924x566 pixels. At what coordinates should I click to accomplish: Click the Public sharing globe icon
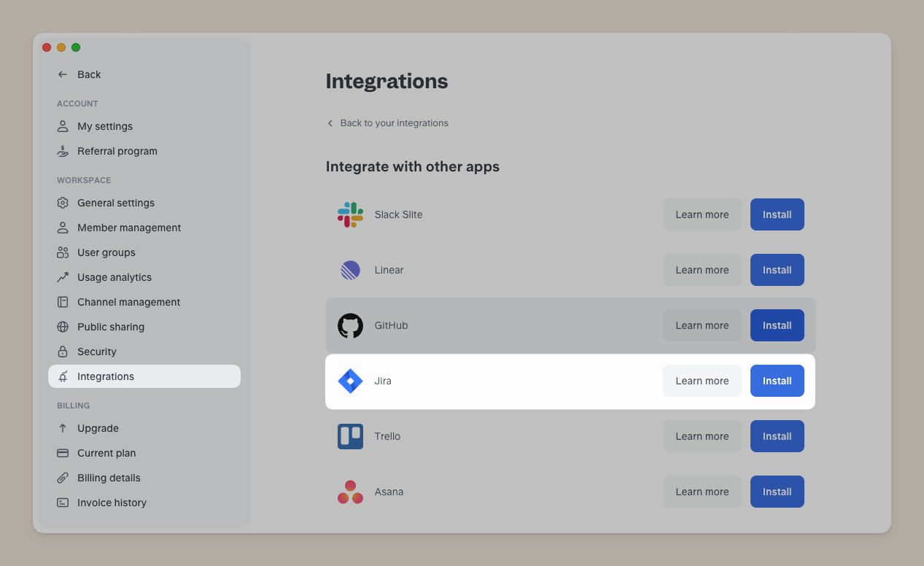(x=63, y=327)
